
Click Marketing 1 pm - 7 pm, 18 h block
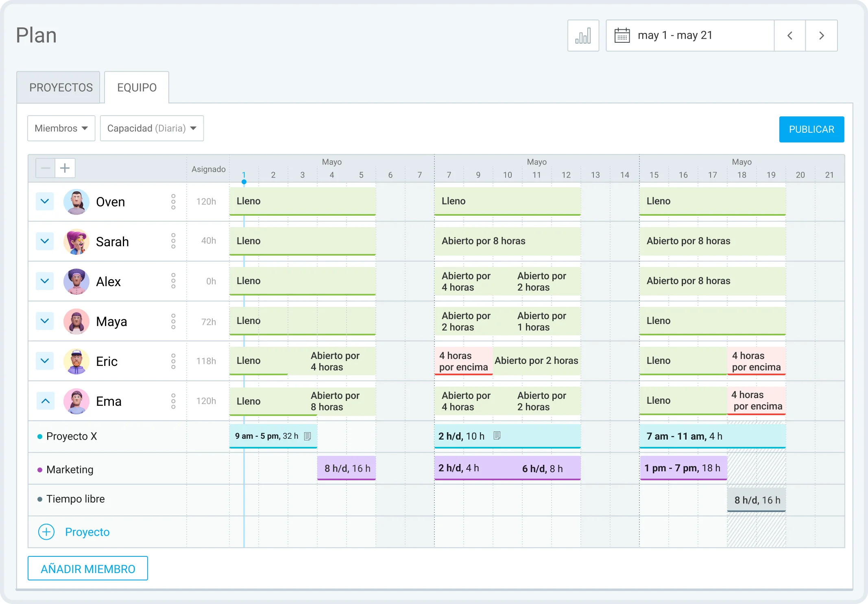pyautogui.click(x=683, y=468)
